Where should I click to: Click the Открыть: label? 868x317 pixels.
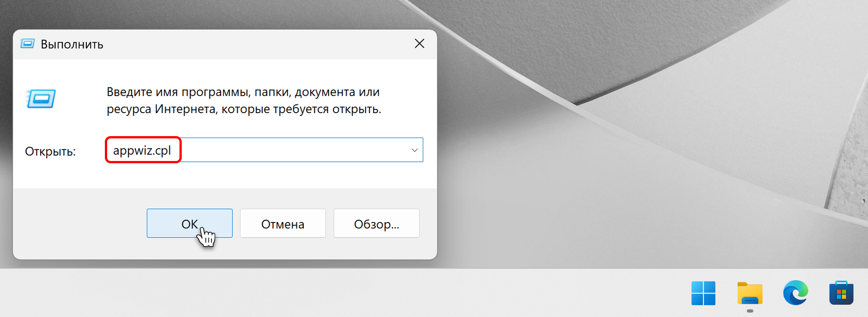click(x=50, y=151)
